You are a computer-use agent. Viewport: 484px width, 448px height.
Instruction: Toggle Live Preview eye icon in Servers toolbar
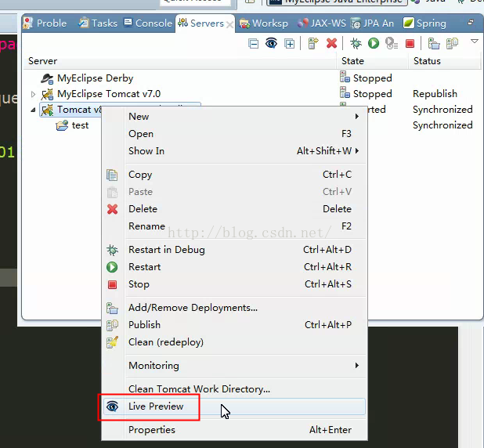click(x=271, y=44)
